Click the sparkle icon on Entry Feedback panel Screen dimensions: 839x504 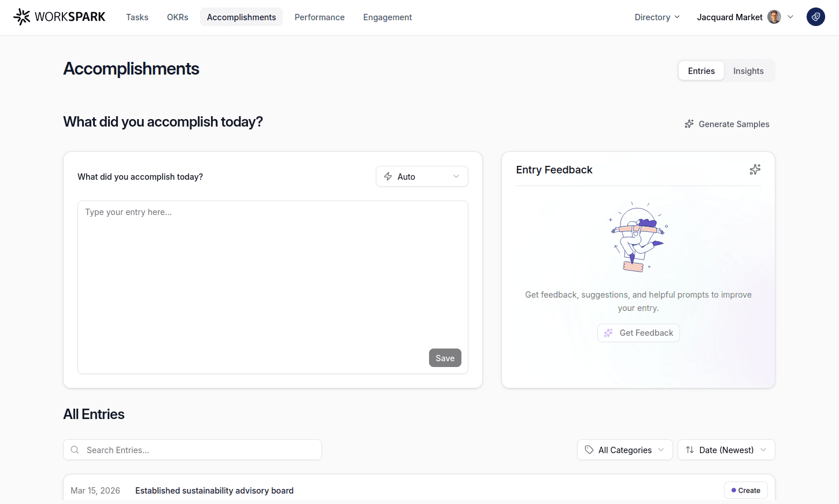(x=755, y=169)
